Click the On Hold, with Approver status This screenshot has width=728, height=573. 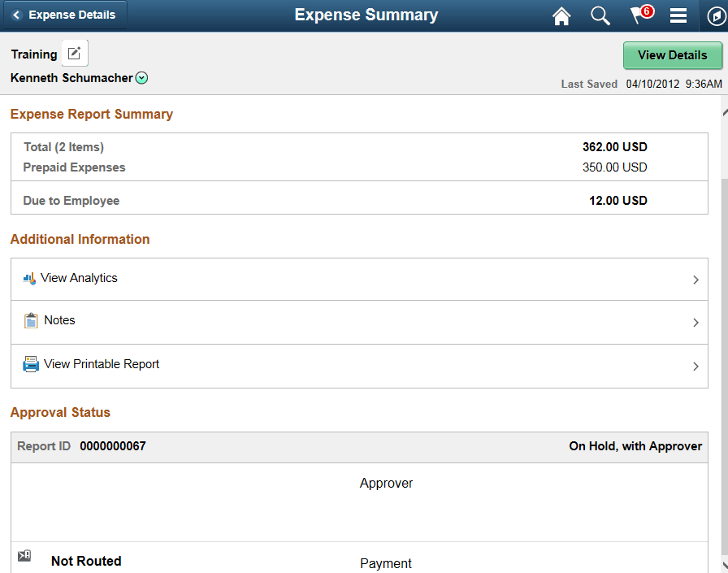coord(635,446)
